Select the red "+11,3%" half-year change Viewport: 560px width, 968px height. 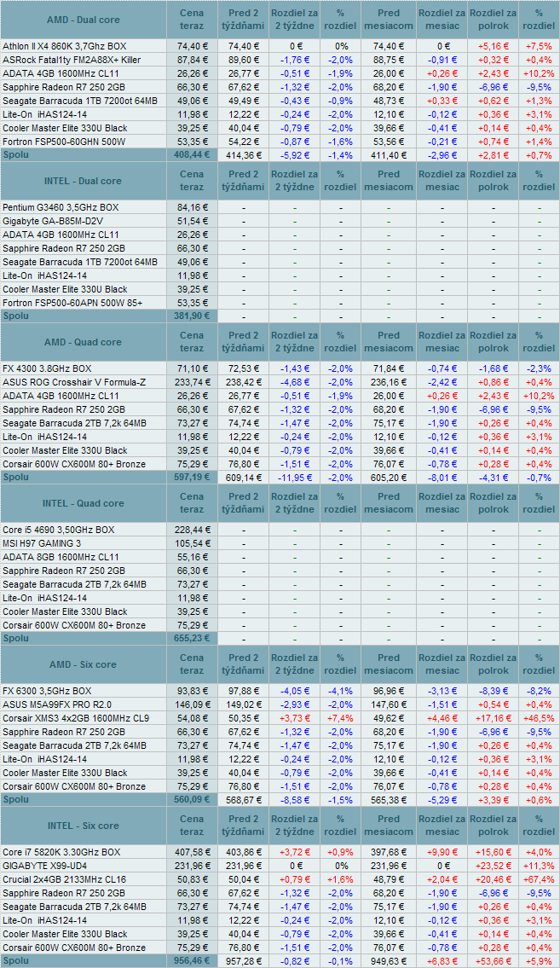pos(539,866)
